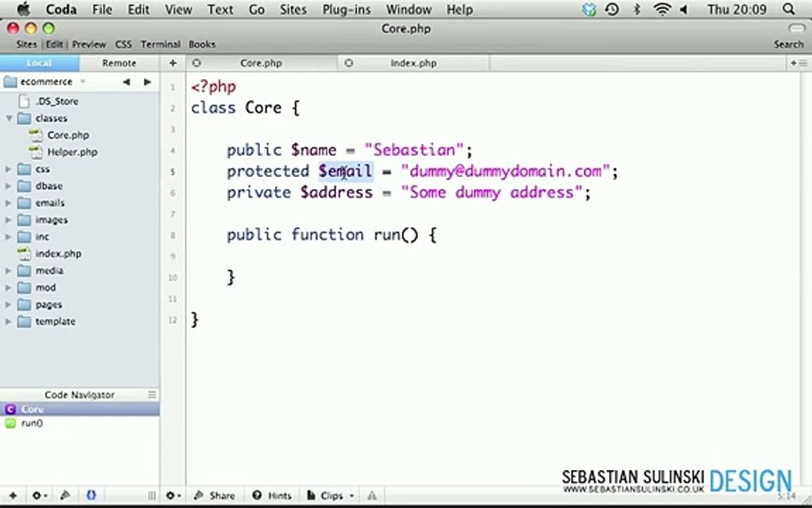Click the volume speaker icon
The image size is (812, 508).
(x=684, y=9)
